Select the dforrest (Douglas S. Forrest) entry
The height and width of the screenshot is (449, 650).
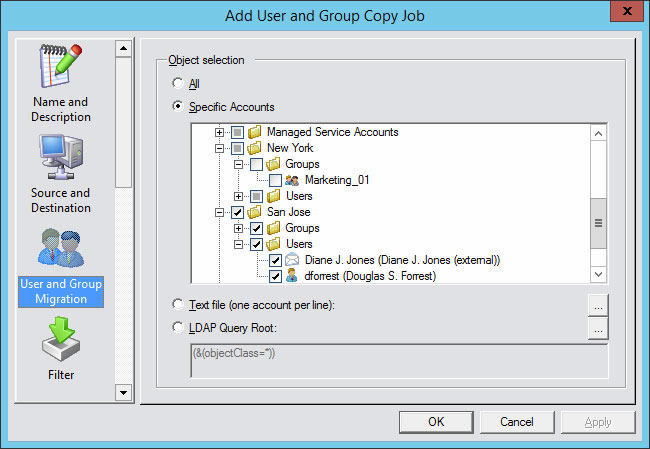[370, 276]
